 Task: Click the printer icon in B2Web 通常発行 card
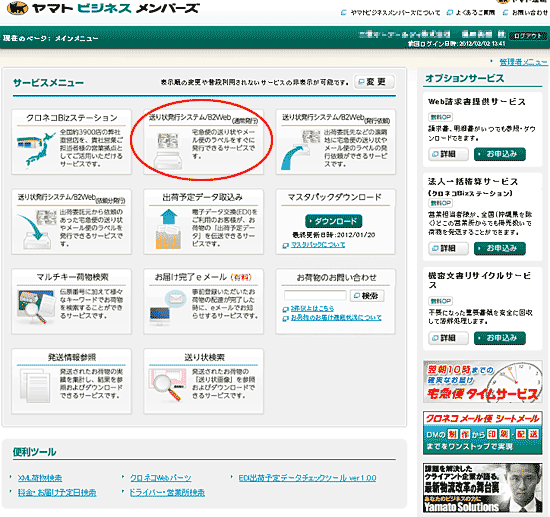point(168,151)
